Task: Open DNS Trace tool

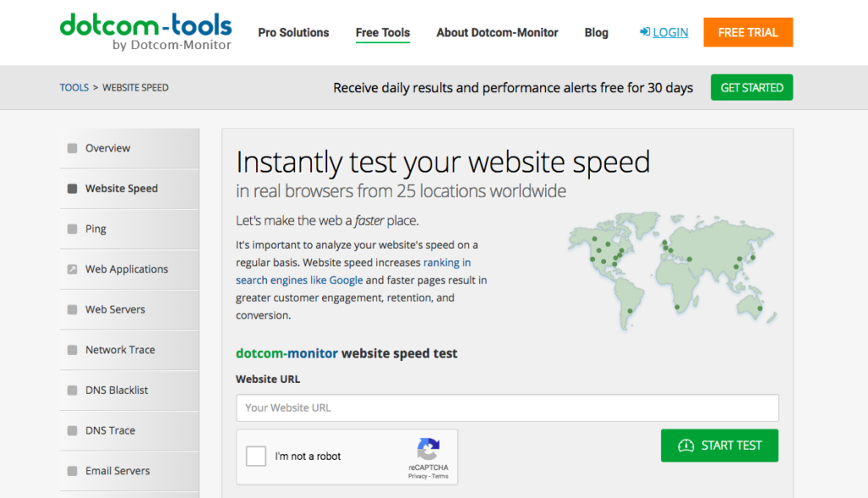Action: click(130, 431)
